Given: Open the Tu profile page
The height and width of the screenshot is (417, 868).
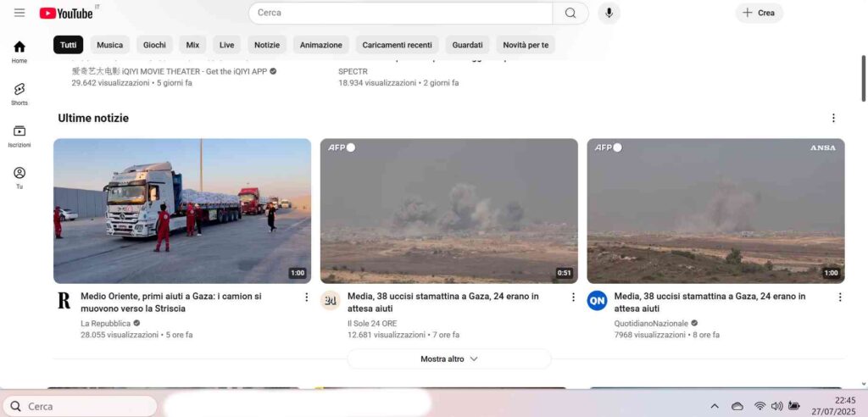Looking at the screenshot, I should tap(19, 177).
